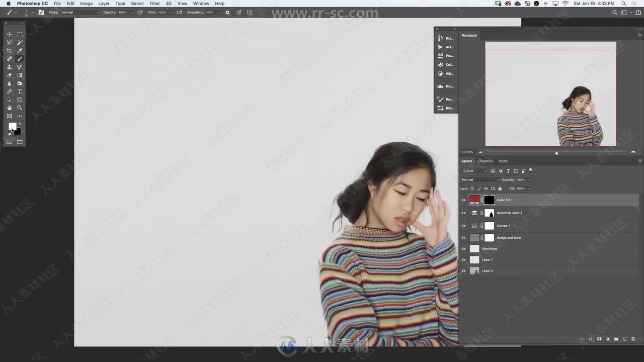The image size is (644, 362).
Task: Open the collapsed Adjustments panel
Action: (x=445, y=73)
